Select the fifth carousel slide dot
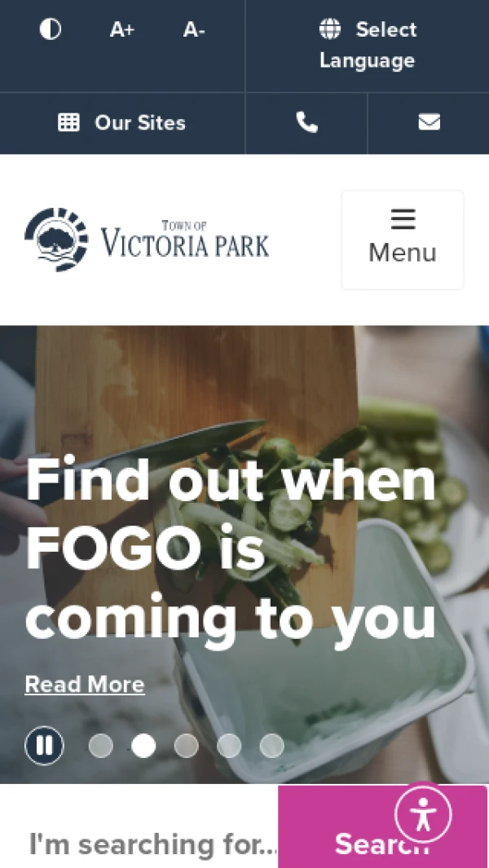 272,746
